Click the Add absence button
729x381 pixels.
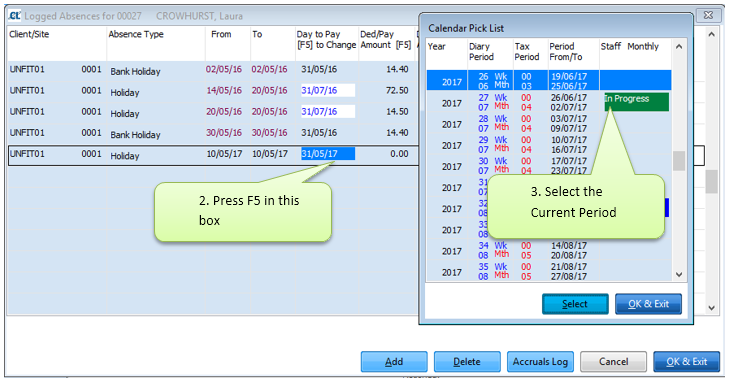394,361
